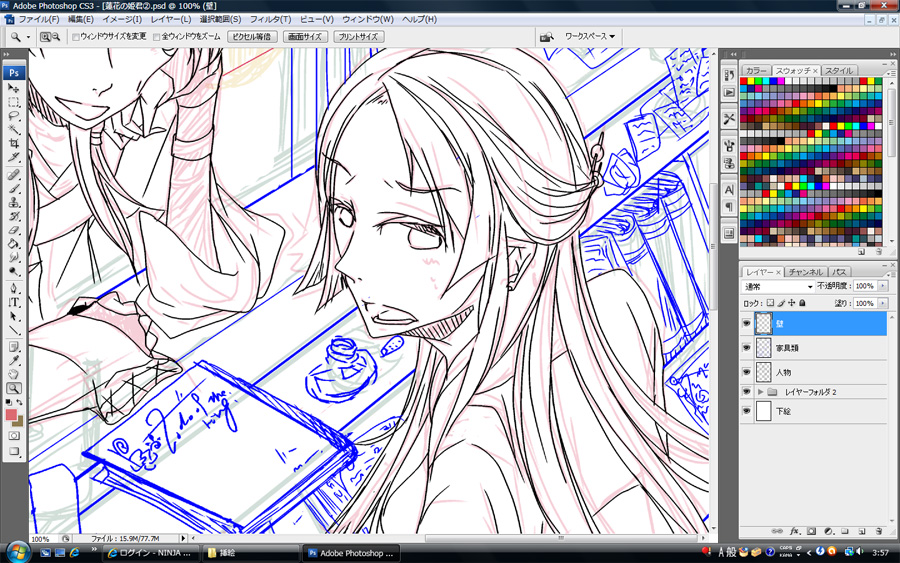
Task: Open the Paragraph panel icon
Action: point(729,207)
